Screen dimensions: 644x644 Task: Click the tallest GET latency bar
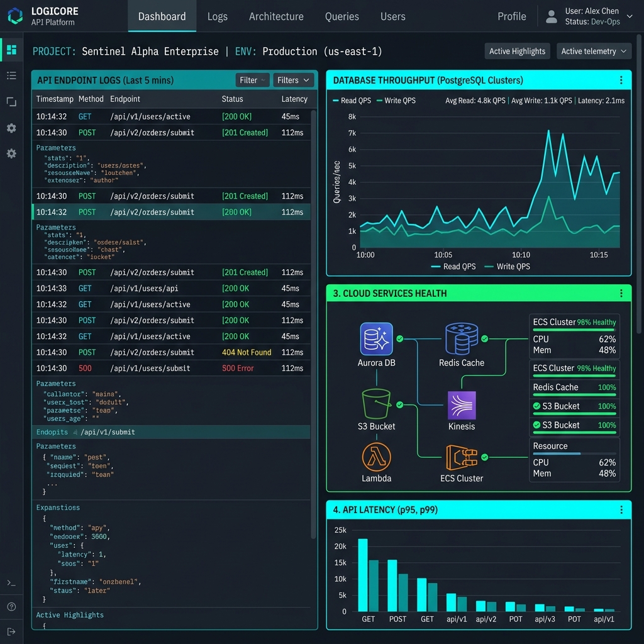pos(363,575)
